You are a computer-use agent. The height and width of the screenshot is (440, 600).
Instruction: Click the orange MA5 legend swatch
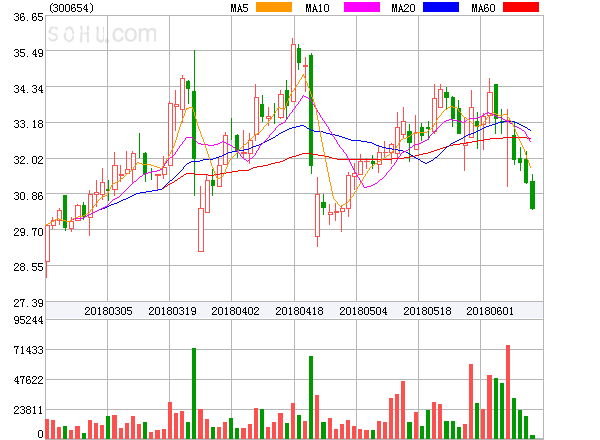click(274, 7)
